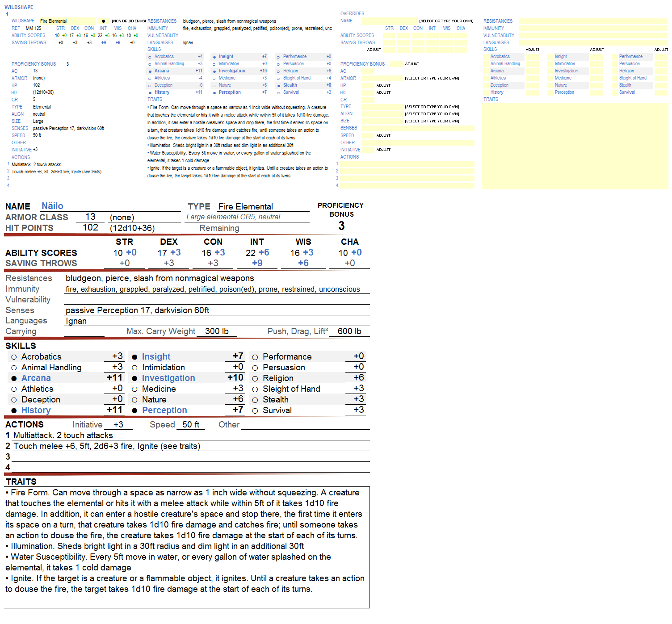Viewport: 672px width, 624px height.
Task: Select the Overrides CHA ability score field
Action: tap(461, 35)
